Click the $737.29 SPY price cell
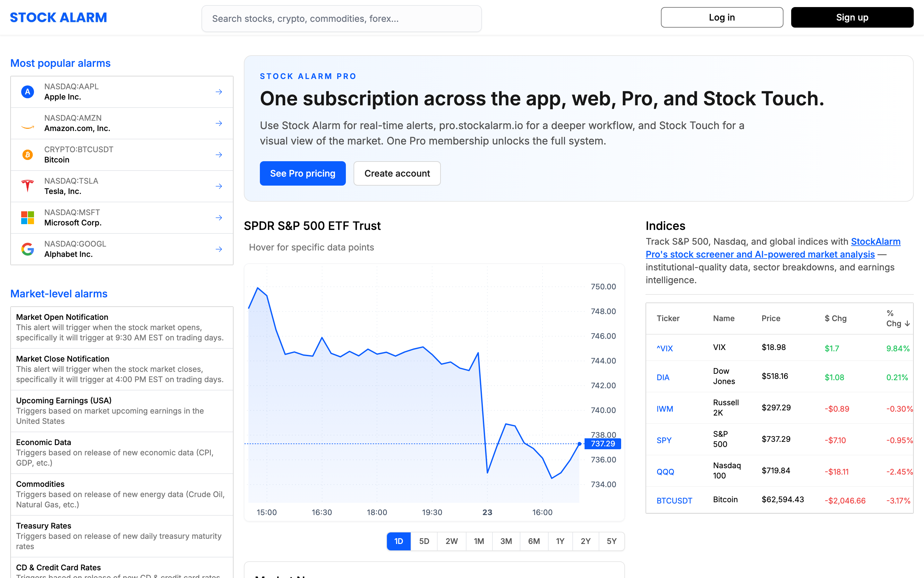Viewport: 924px width, 578px height. point(776,439)
